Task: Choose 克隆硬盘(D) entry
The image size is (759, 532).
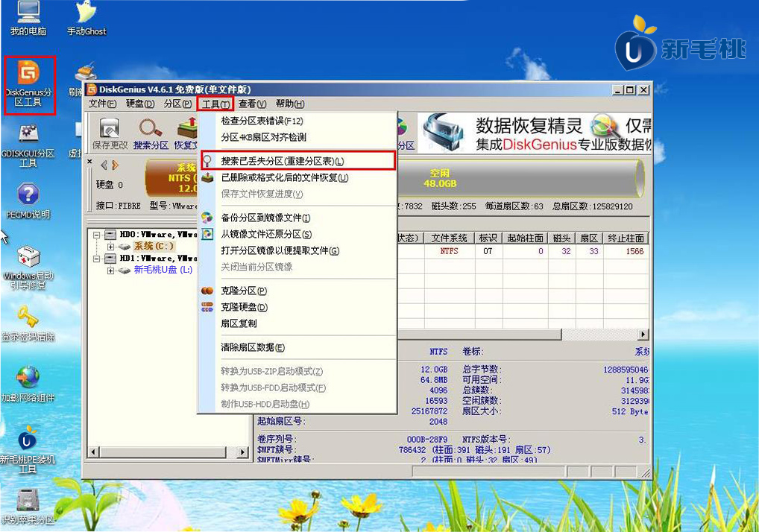Action: point(297,308)
